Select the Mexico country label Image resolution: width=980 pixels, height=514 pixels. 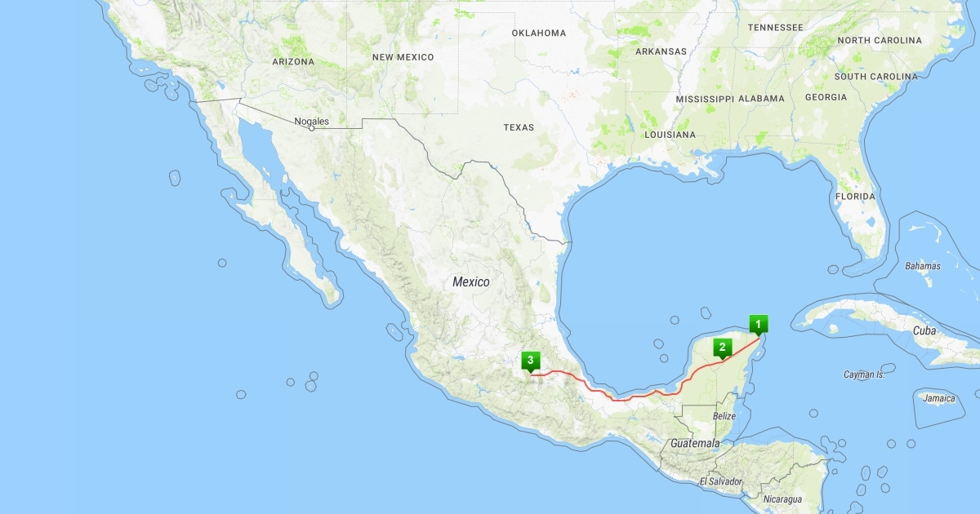pyautogui.click(x=471, y=281)
